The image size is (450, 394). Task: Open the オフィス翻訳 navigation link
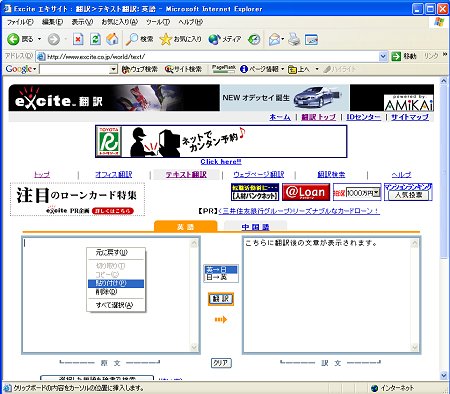[114, 174]
